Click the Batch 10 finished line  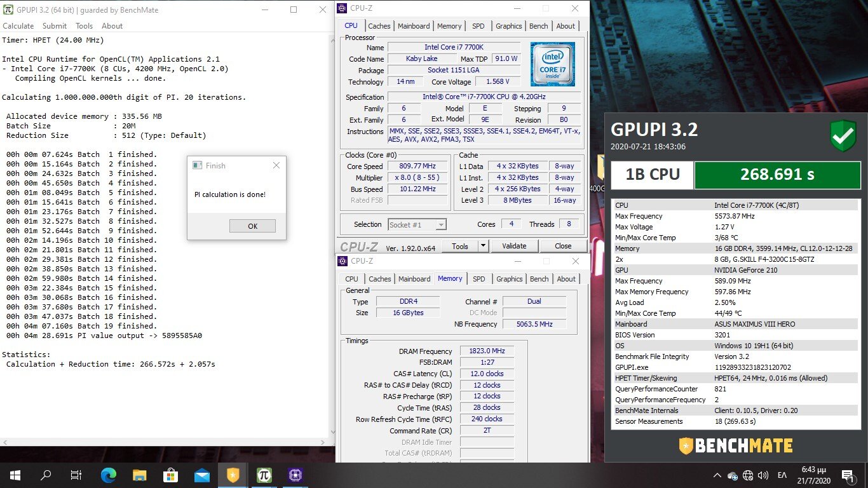pos(81,240)
